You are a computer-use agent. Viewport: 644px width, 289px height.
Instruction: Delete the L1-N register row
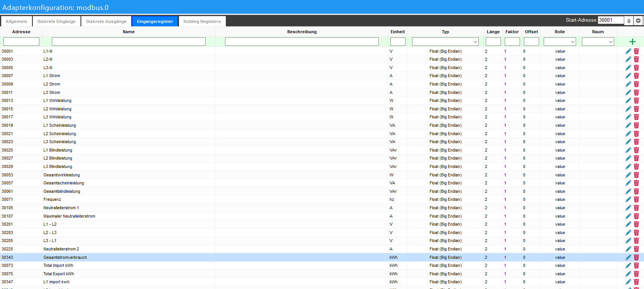(x=636, y=51)
